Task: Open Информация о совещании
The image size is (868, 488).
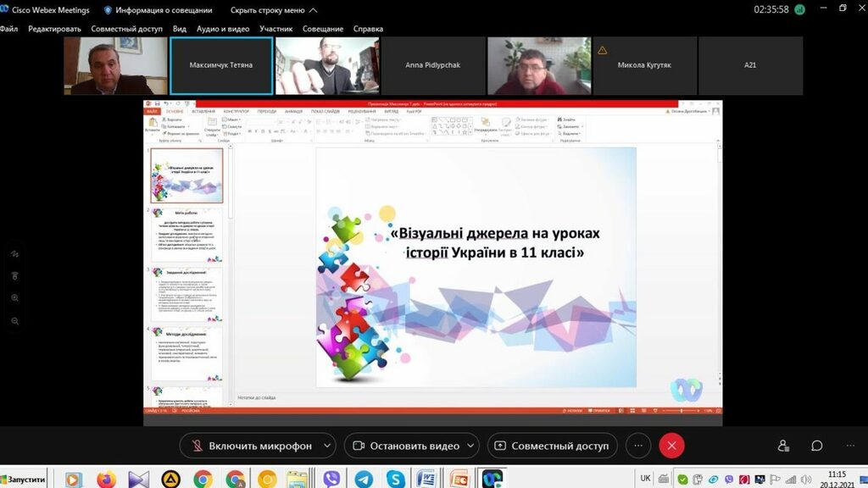Action: tap(157, 10)
